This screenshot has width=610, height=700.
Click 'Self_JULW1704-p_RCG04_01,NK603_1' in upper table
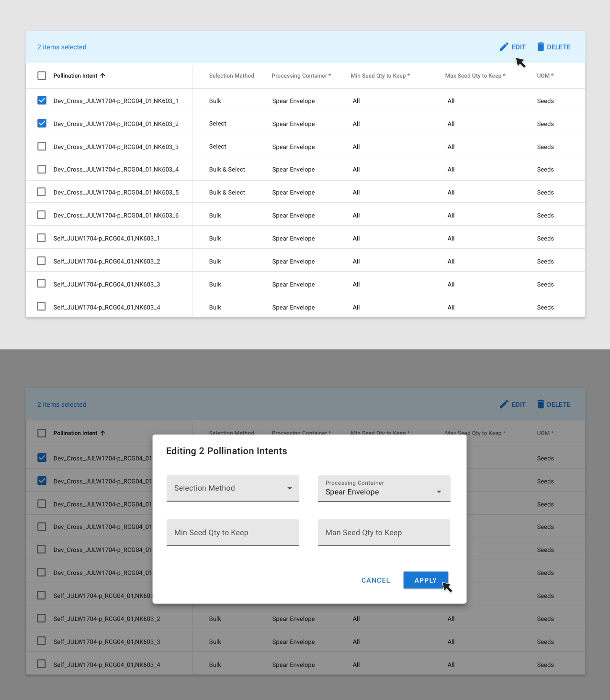(x=107, y=239)
